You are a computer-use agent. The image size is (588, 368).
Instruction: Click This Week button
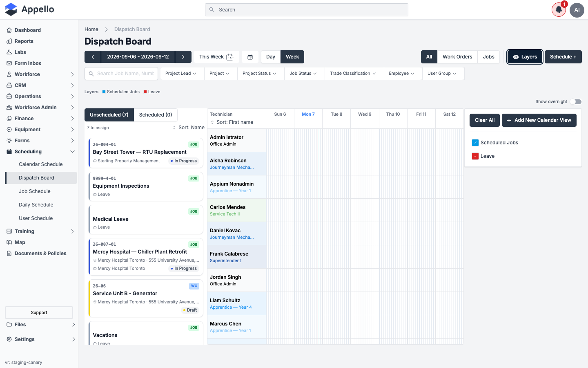pos(216,57)
